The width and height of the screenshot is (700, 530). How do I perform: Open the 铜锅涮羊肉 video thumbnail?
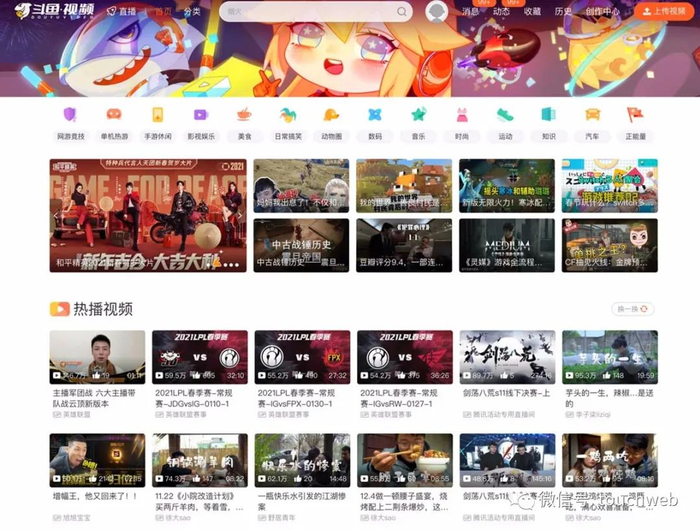coord(200,460)
